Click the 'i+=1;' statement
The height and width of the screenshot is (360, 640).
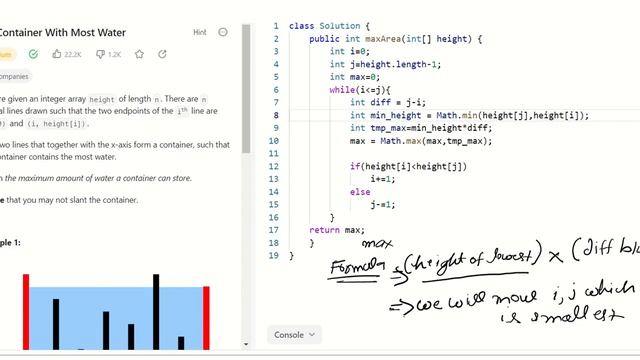(x=383, y=179)
